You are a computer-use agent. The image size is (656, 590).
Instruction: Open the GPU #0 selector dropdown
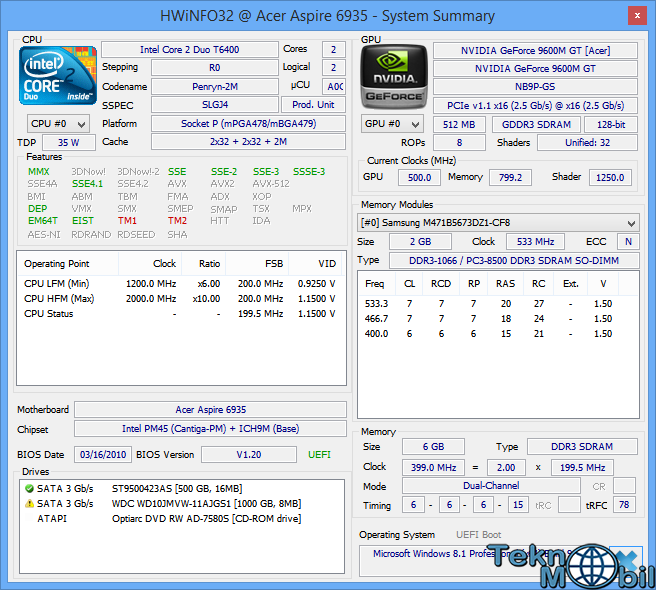[392, 124]
